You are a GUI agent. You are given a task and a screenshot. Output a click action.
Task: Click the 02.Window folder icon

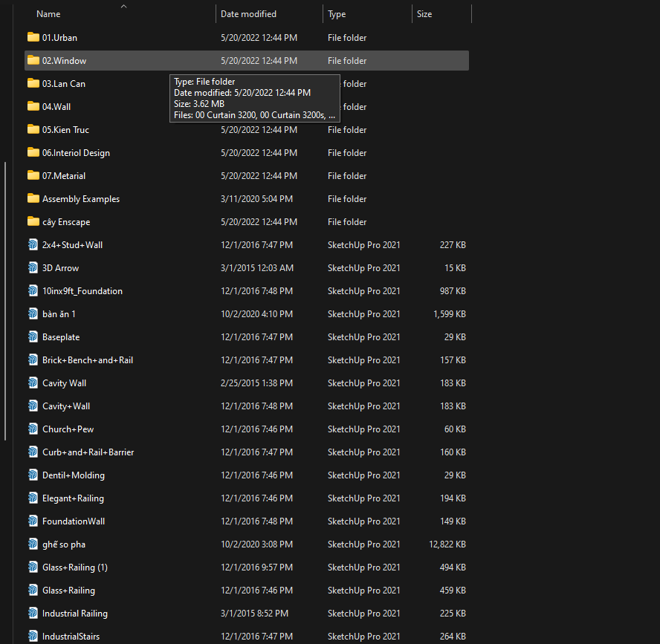pyautogui.click(x=33, y=61)
